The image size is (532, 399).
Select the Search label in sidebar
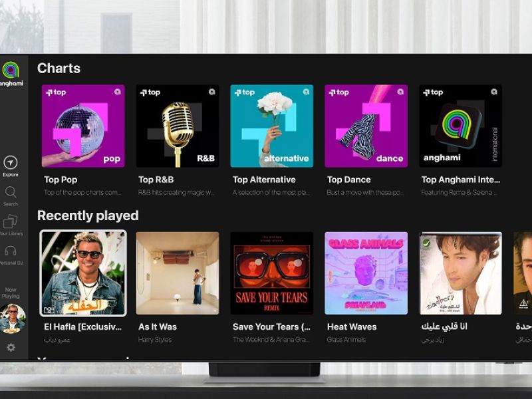click(11, 204)
